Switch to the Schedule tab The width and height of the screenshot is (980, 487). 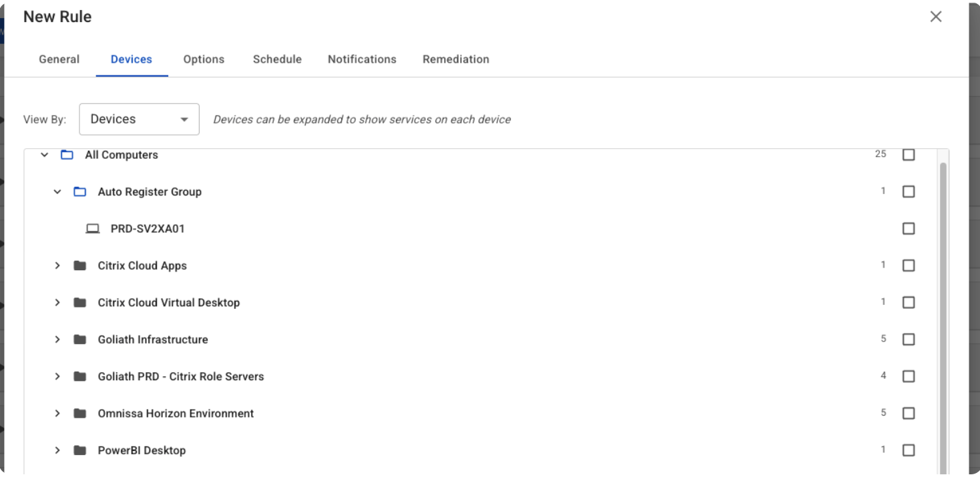(x=277, y=59)
